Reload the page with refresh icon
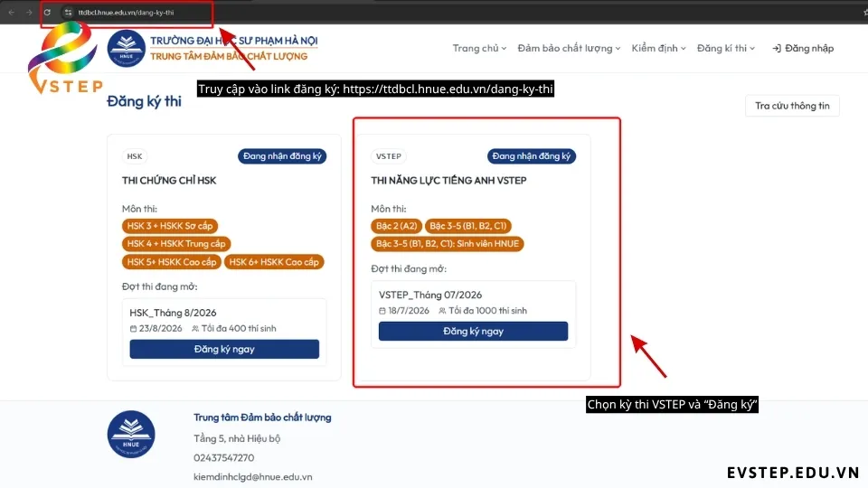The width and height of the screenshot is (868, 488). 48,12
